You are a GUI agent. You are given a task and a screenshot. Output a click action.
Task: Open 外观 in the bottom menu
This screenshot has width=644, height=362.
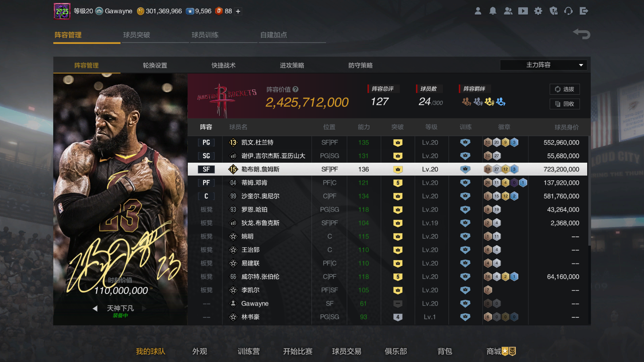point(199,352)
